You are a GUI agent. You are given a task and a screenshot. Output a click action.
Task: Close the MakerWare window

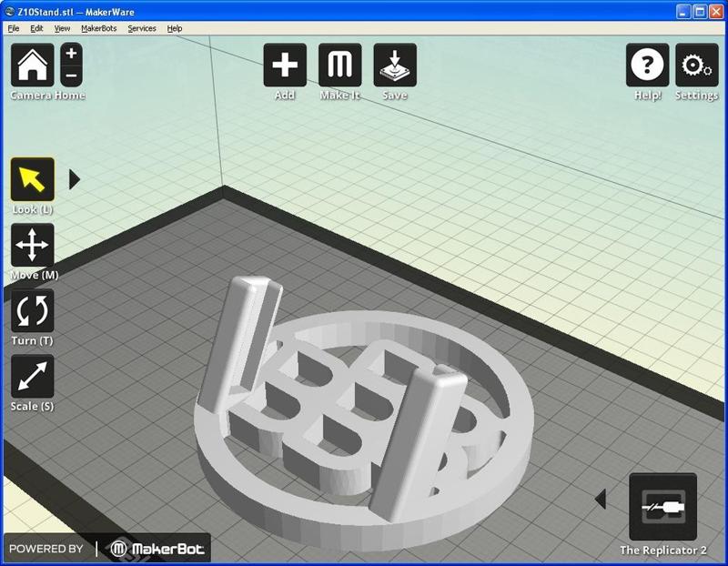point(716,12)
